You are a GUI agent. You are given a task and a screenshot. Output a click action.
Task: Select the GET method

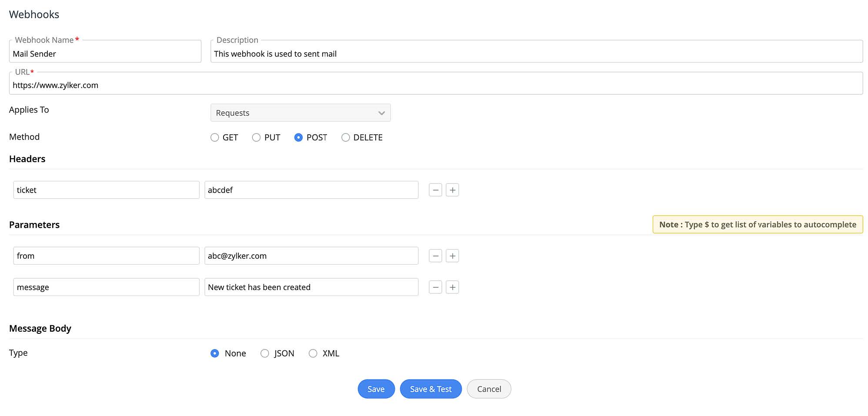tap(215, 137)
